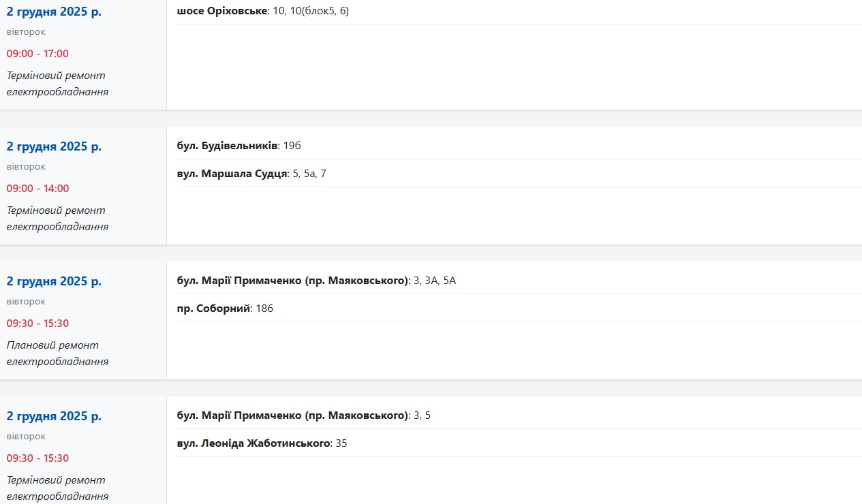Image resolution: width=862 pixels, height=504 pixels.
Task: Click the 10(блок5, 6) address entry
Action: pos(320,11)
